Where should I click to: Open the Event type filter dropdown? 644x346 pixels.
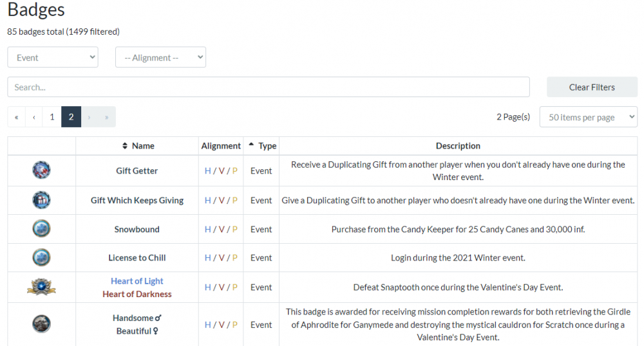click(x=53, y=57)
